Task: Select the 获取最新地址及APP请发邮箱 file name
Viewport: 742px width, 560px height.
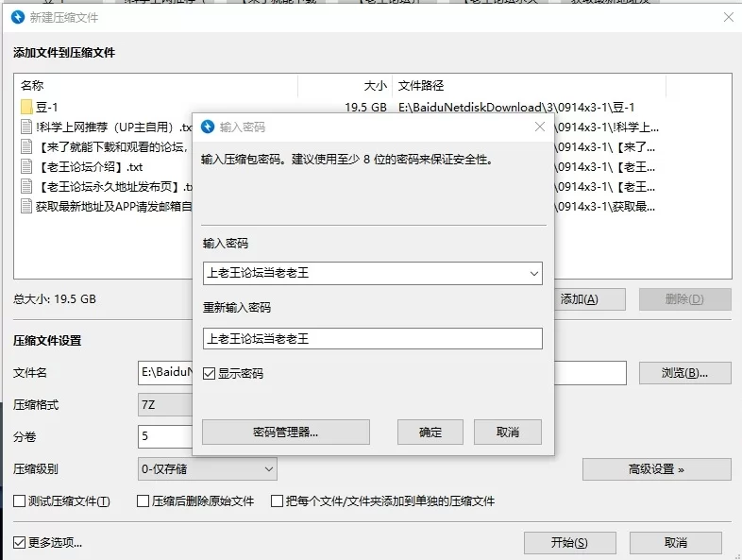Action: [113, 207]
